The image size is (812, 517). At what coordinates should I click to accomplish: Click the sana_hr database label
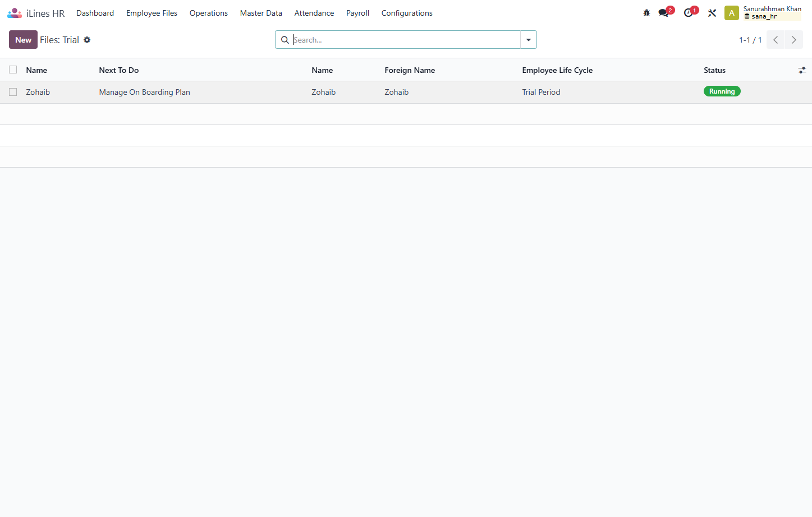[x=764, y=17]
